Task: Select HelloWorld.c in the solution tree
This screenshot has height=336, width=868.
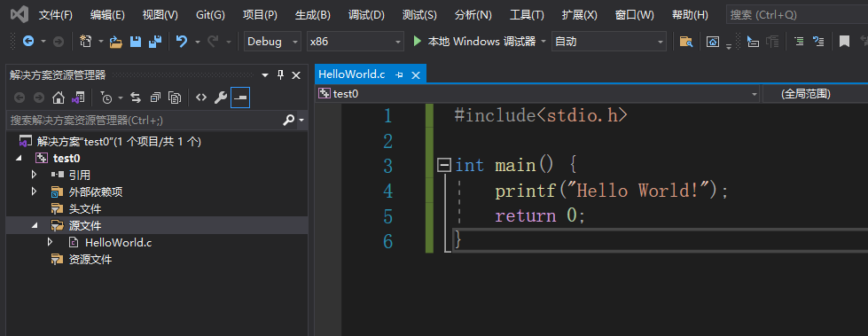Action: [118, 242]
